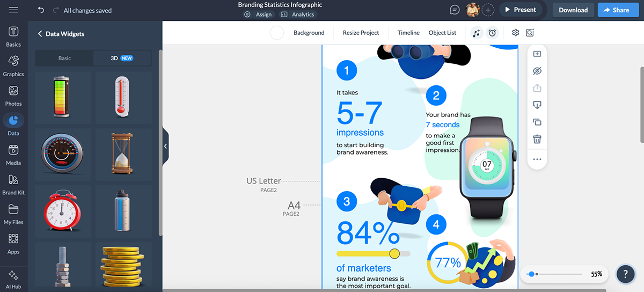Redo the last undone change
Viewport: 644px width, 292px height.
pyautogui.click(x=56, y=10)
